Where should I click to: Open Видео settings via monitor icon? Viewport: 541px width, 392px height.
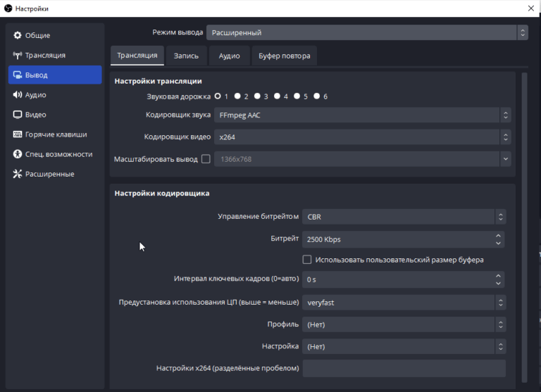[x=18, y=115]
